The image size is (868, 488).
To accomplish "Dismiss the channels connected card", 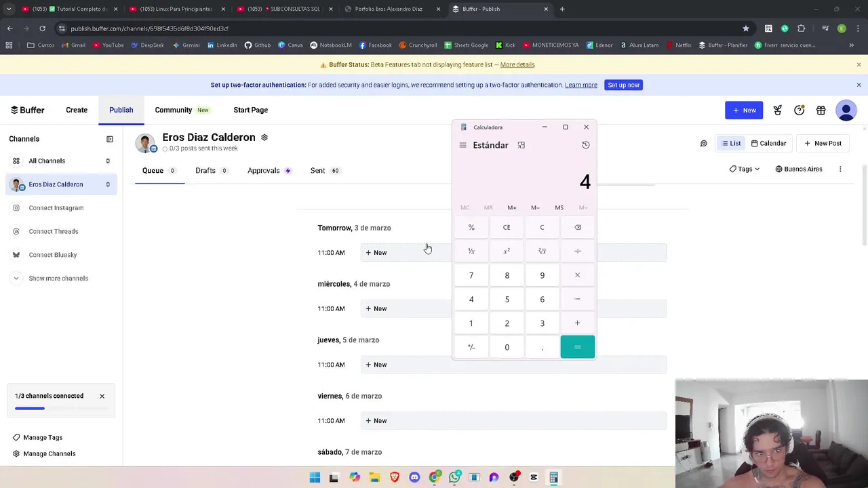I will [102, 396].
